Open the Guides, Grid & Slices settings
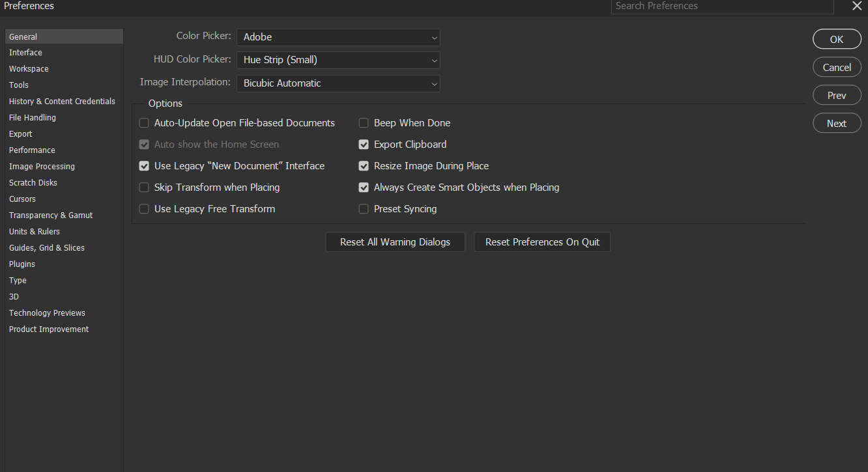The image size is (868, 472). click(x=46, y=247)
